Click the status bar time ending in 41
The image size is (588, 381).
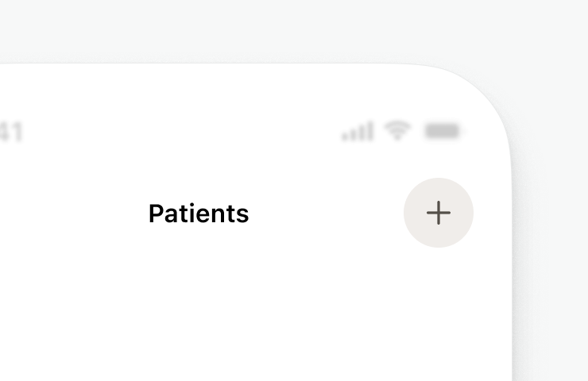pos(11,132)
